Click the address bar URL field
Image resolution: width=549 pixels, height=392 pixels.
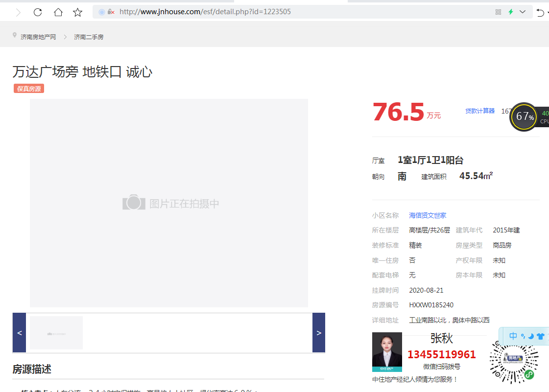tap(294, 12)
